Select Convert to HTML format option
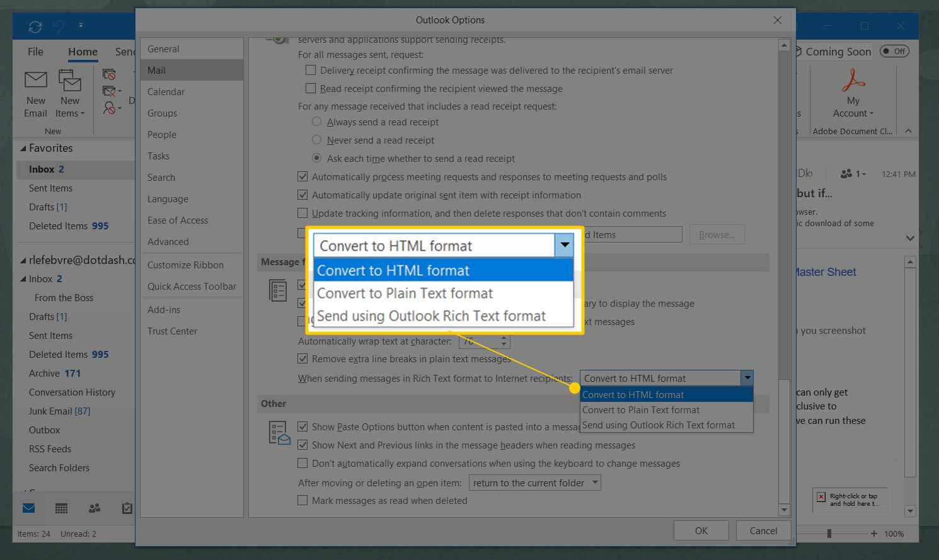 pyautogui.click(x=666, y=395)
